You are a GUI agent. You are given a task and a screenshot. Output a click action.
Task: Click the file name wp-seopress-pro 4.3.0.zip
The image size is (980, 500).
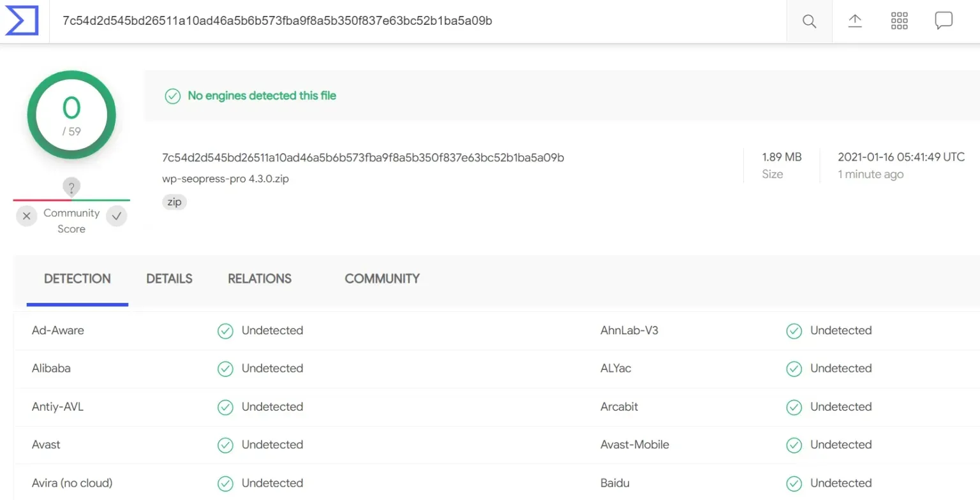(x=226, y=179)
